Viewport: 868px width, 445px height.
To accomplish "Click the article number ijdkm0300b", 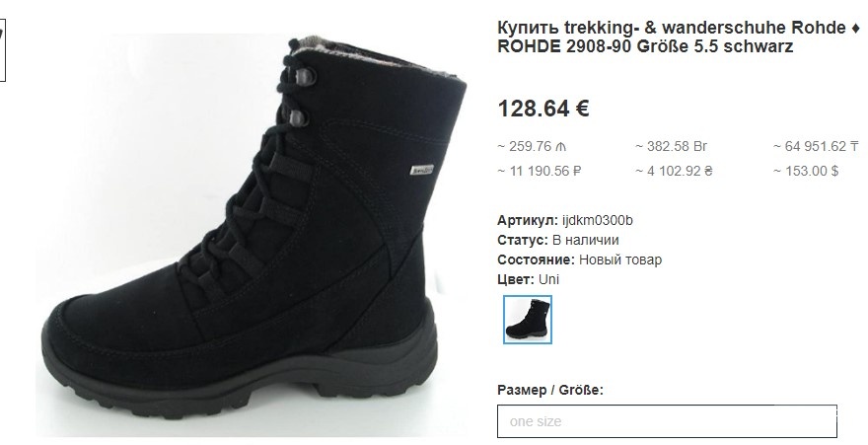I will coord(598,220).
